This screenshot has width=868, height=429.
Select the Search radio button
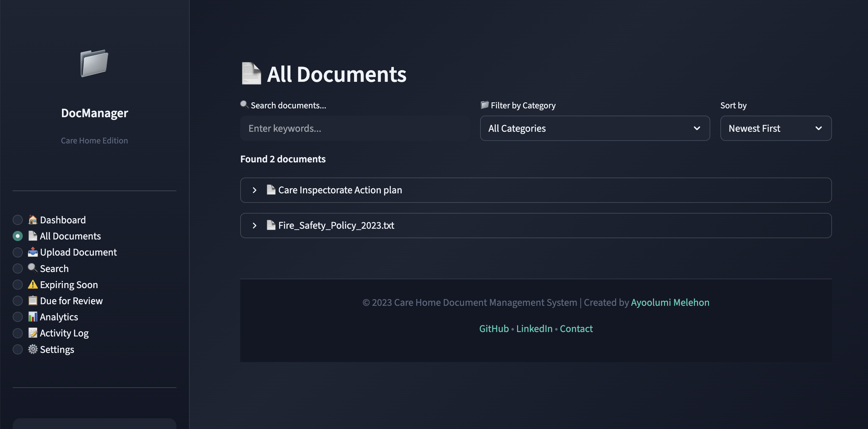click(x=17, y=269)
